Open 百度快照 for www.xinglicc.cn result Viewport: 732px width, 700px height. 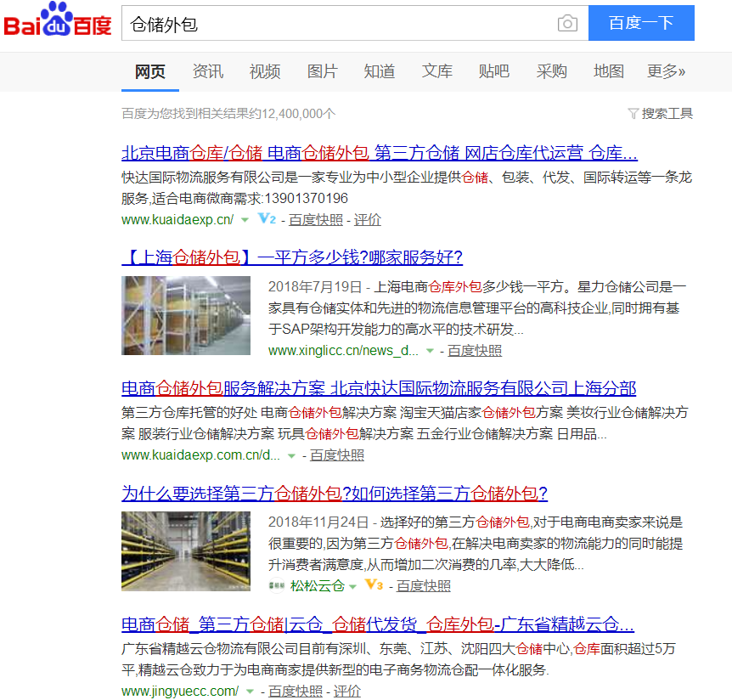tap(475, 350)
